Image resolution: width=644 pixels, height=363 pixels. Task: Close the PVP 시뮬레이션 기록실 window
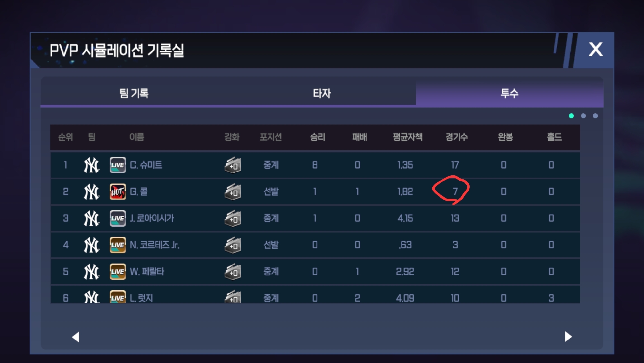coord(595,50)
